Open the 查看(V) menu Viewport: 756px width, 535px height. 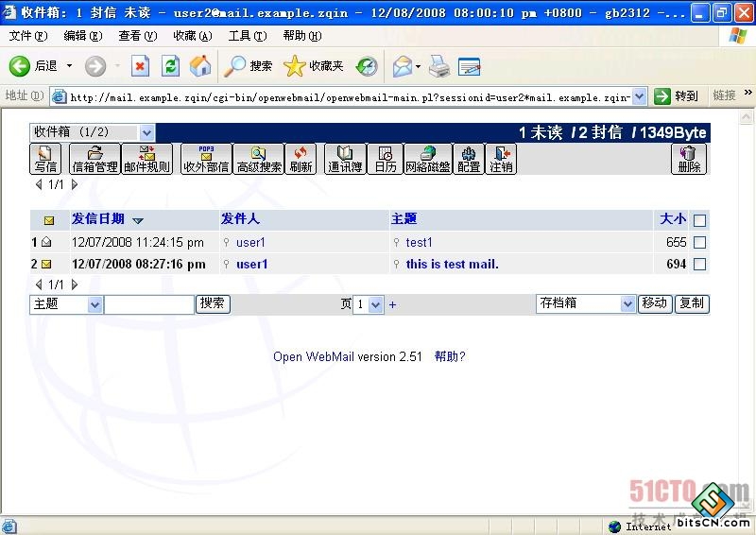coord(138,36)
